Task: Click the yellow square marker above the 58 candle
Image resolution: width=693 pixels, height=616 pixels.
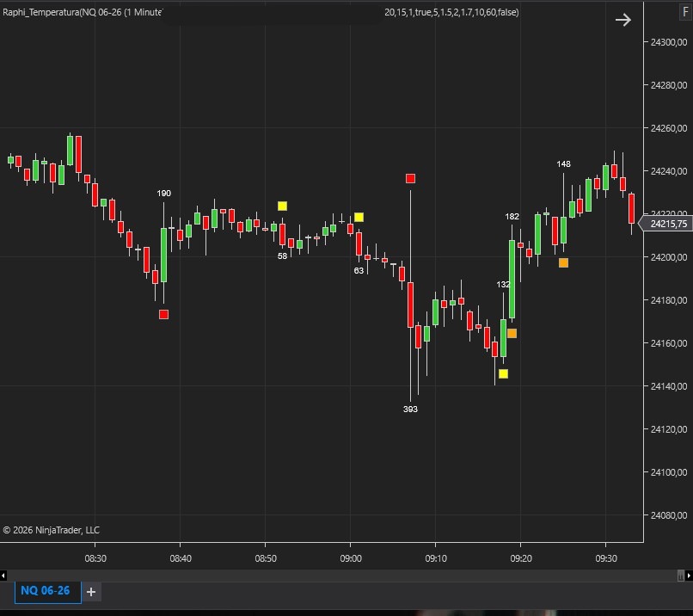Action: (x=282, y=206)
